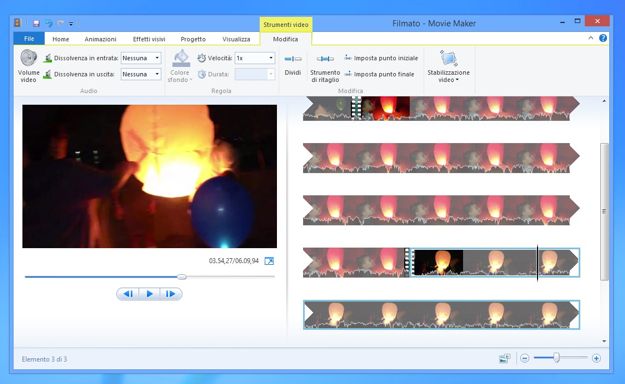
Task: Click the Volume video speaker icon
Action: (x=28, y=58)
